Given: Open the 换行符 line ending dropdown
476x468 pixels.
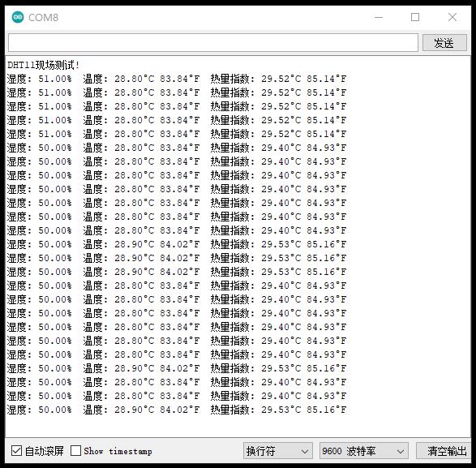Looking at the screenshot, I should pos(278,451).
